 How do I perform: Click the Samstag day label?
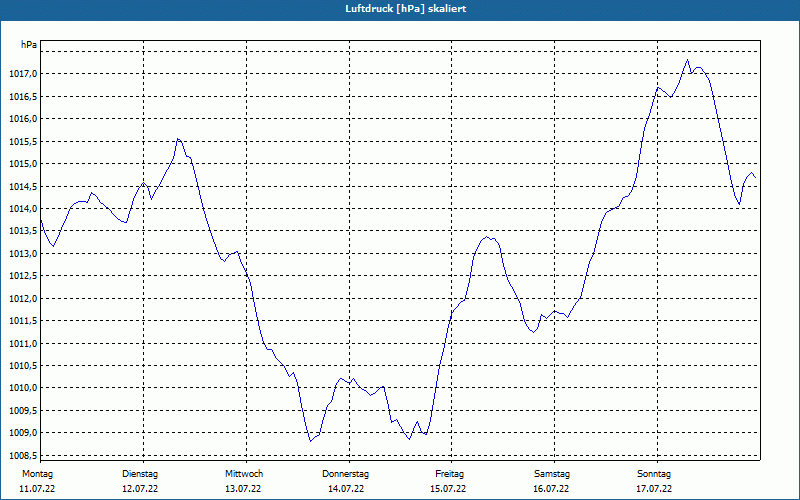coord(552,474)
